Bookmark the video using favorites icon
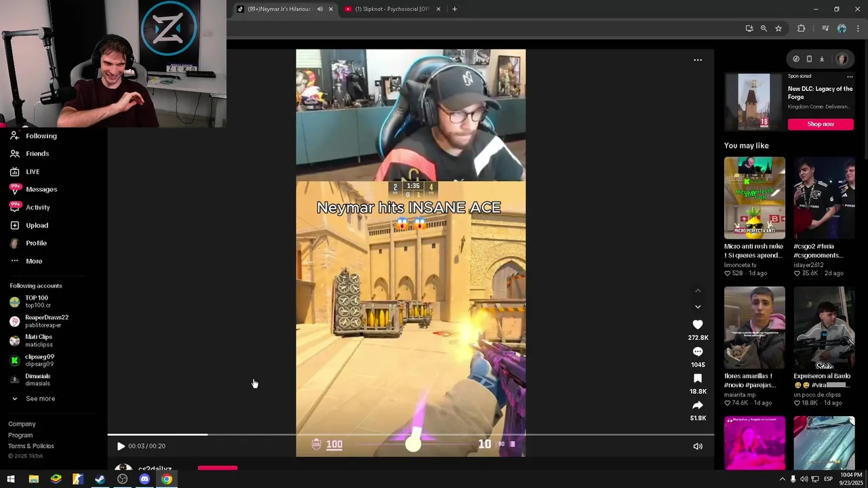 (x=698, y=378)
